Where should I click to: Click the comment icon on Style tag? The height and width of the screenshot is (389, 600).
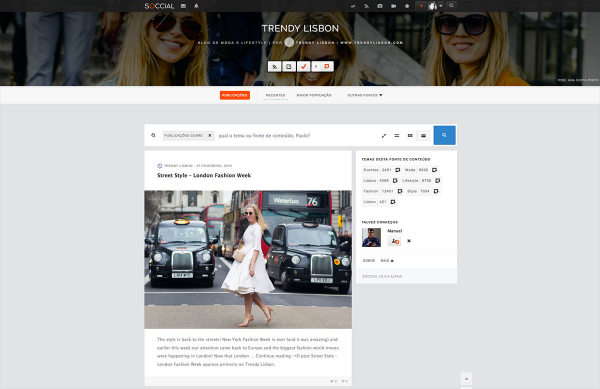click(436, 191)
